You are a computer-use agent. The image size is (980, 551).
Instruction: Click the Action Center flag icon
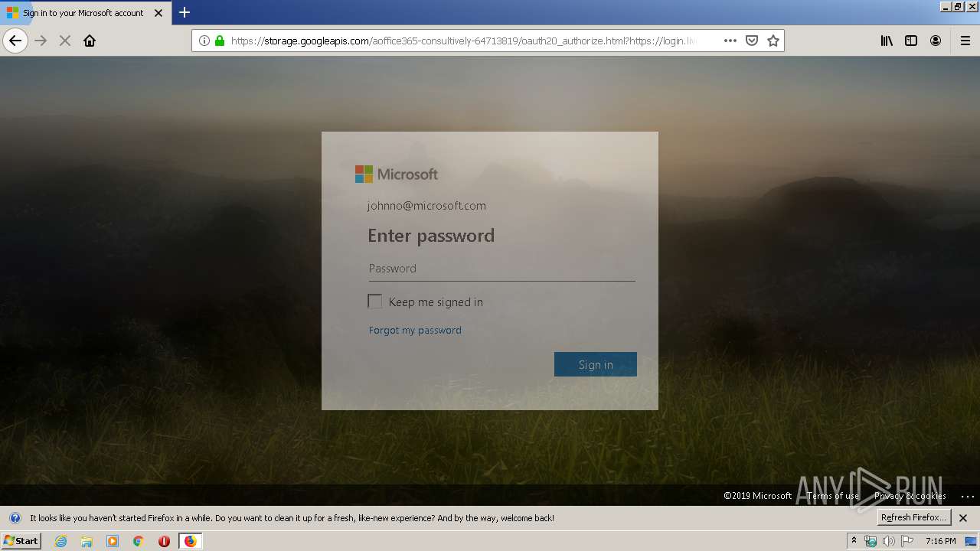point(907,541)
